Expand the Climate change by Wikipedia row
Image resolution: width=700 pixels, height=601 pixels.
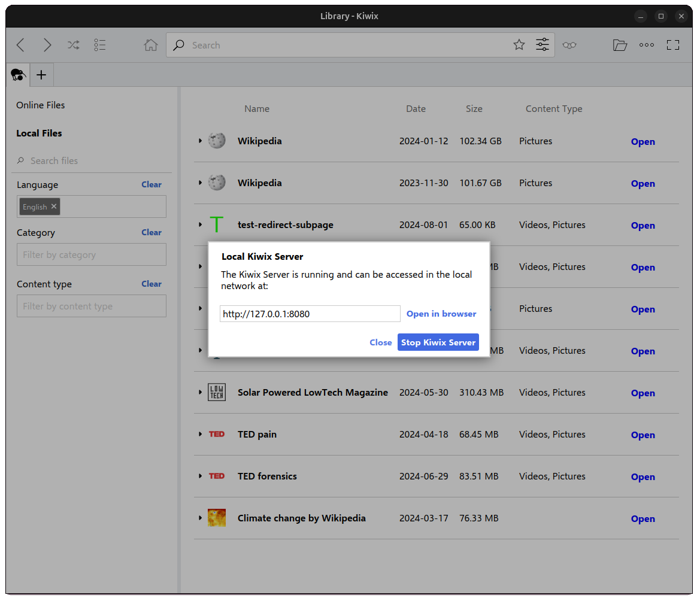click(x=201, y=518)
